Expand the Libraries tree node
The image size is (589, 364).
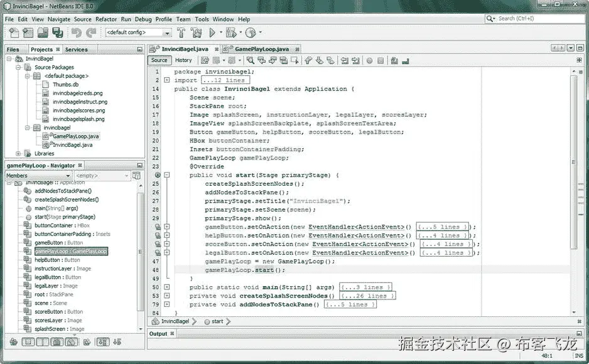tap(18, 154)
